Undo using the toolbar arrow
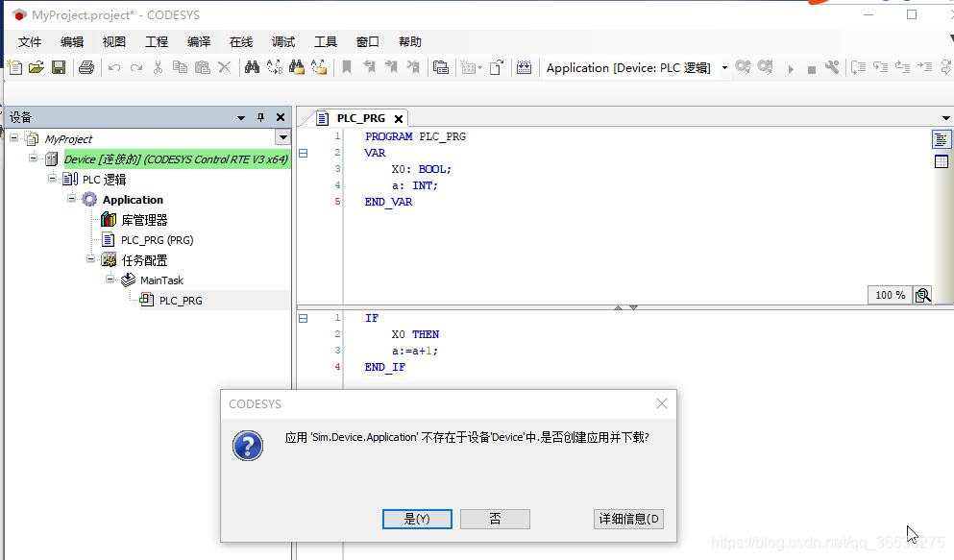The width and height of the screenshot is (954, 560). coord(113,67)
